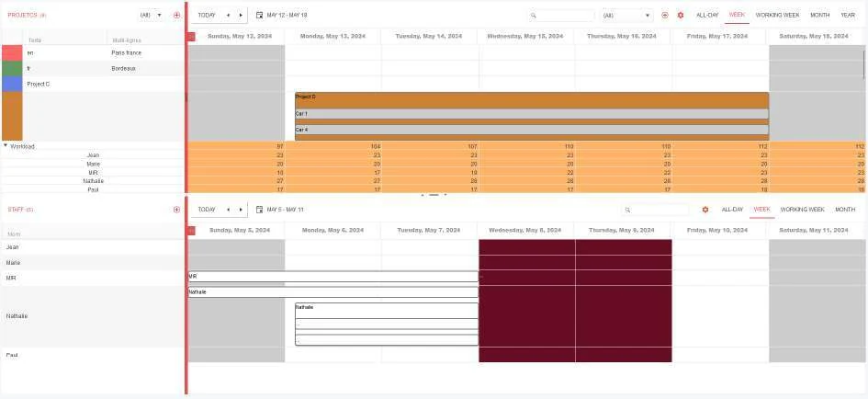Click search magnifier in projects scheduler
This screenshot has width=868, height=399.
coord(533,16)
